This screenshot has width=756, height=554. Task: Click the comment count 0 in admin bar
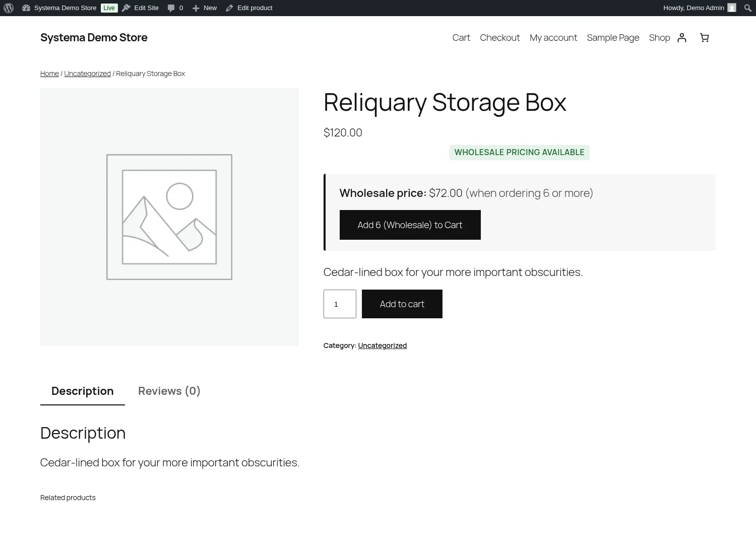(x=181, y=8)
